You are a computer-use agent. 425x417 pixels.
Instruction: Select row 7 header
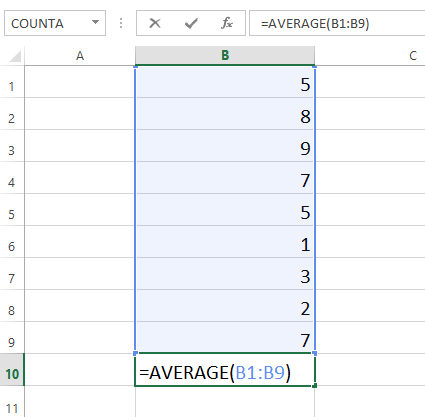[x=12, y=273]
